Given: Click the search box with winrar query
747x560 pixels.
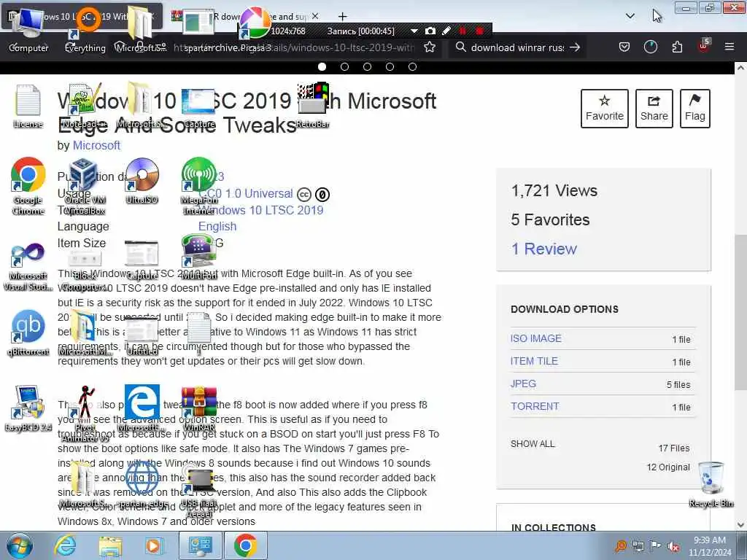Looking at the screenshot, I should 517,47.
